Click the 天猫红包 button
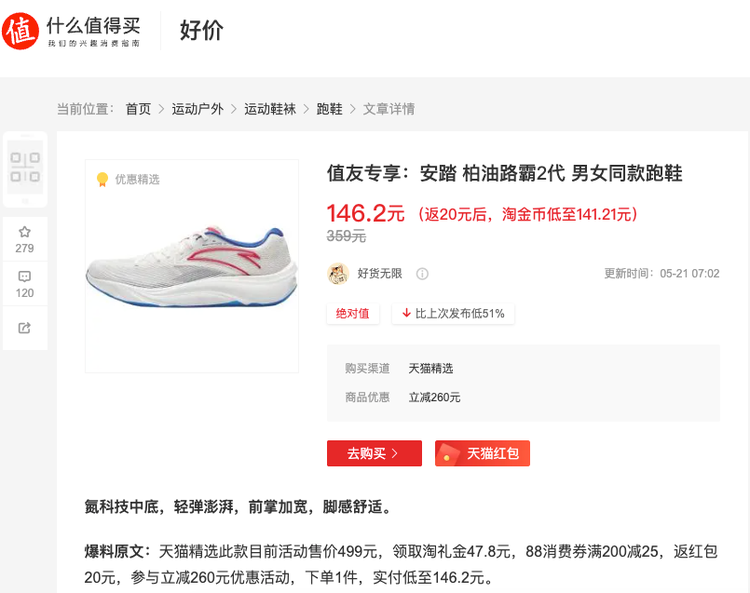 pyautogui.click(x=482, y=453)
